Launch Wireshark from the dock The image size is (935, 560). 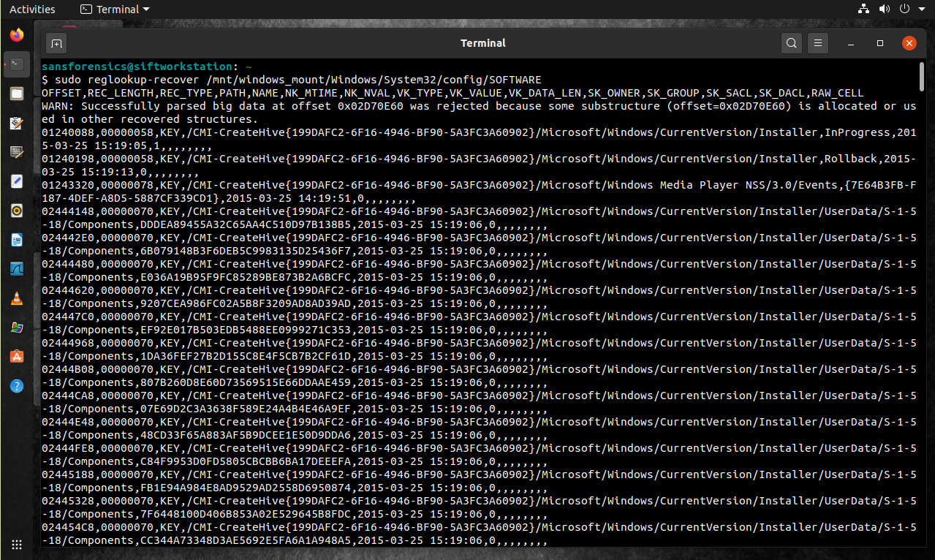point(16,268)
